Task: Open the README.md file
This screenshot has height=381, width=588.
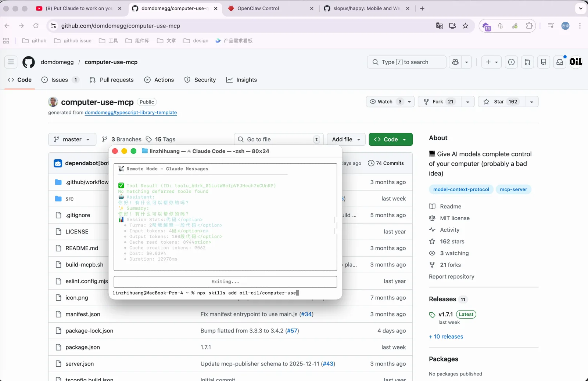Action: point(82,248)
